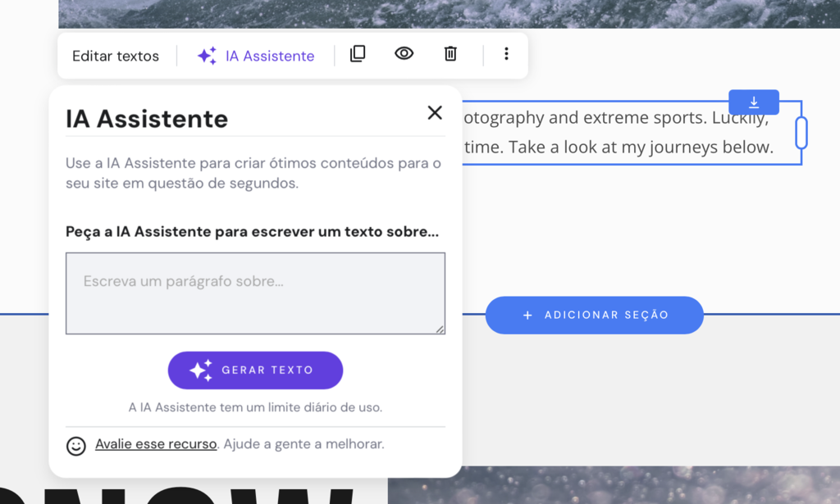Select the IA Assistente sparkle icon
The height and width of the screenshot is (504, 840).
click(x=206, y=55)
